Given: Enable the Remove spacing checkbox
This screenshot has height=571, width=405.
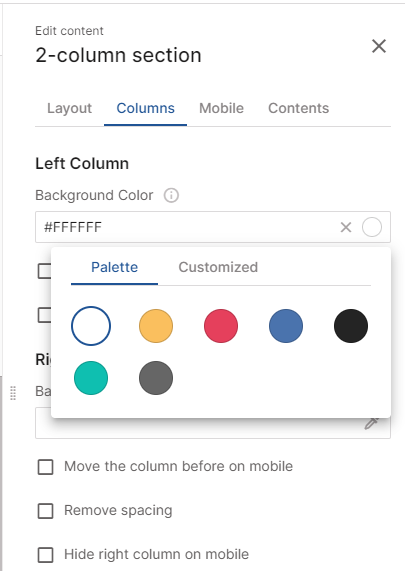Looking at the screenshot, I should point(46,511).
